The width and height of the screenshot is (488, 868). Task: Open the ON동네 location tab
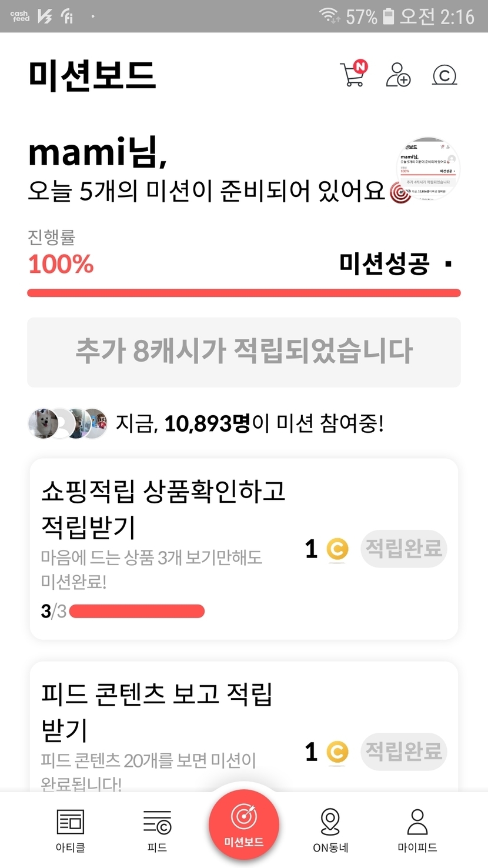click(x=330, y=829)
